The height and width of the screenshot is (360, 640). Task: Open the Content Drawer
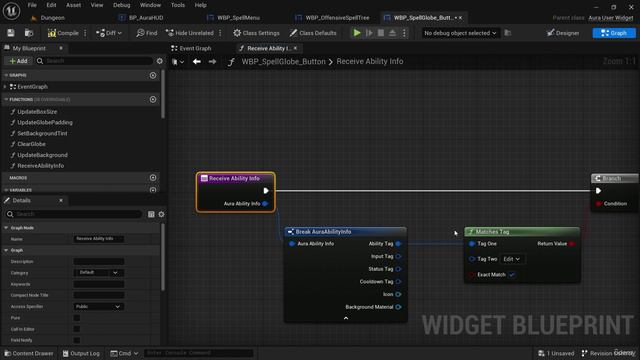(x=29, y=353)
